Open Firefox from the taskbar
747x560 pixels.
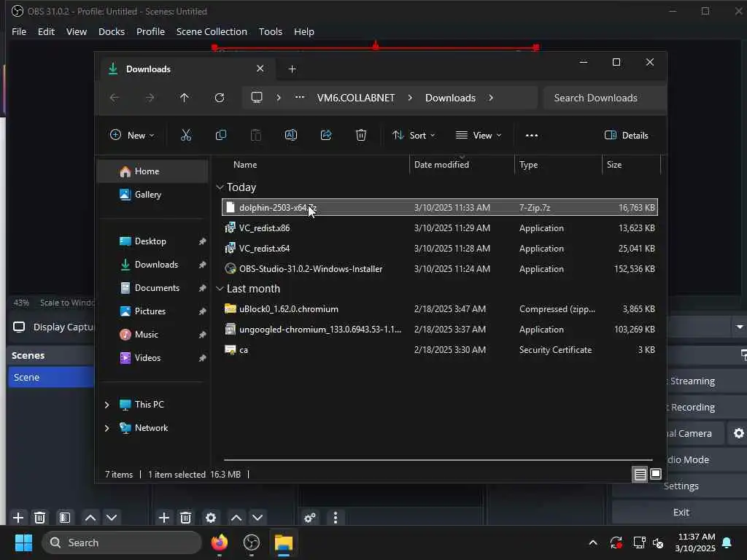pos(219,542)
